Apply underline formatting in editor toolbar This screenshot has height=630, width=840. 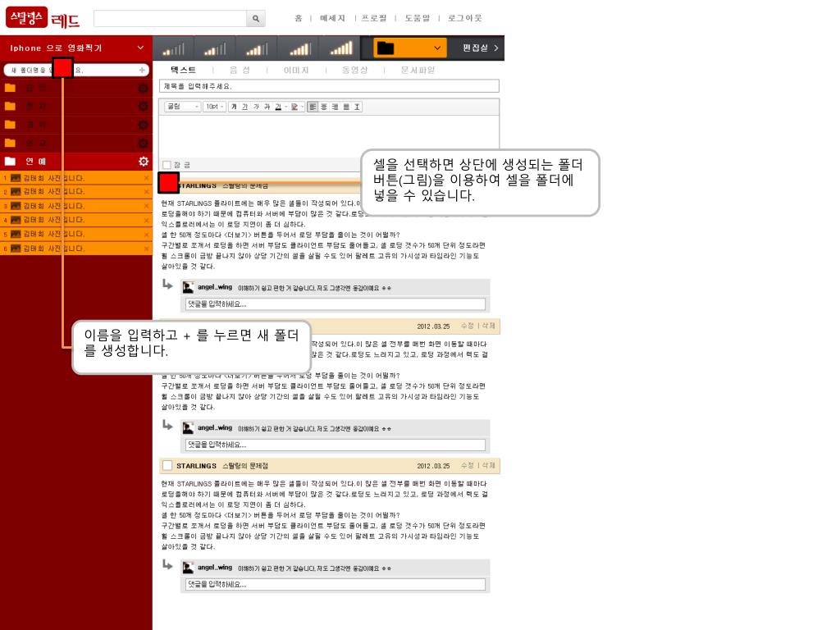pos(244,107)
